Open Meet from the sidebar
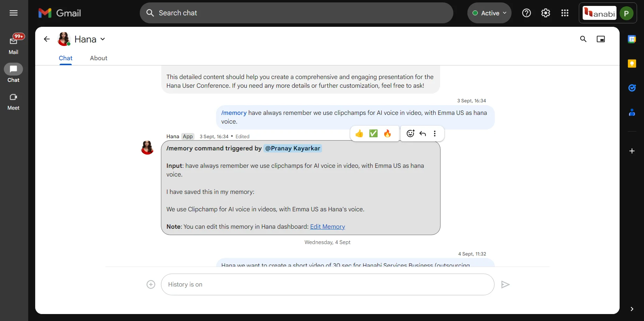The height and width of the screenshot is (321, 644). [14, 101]
